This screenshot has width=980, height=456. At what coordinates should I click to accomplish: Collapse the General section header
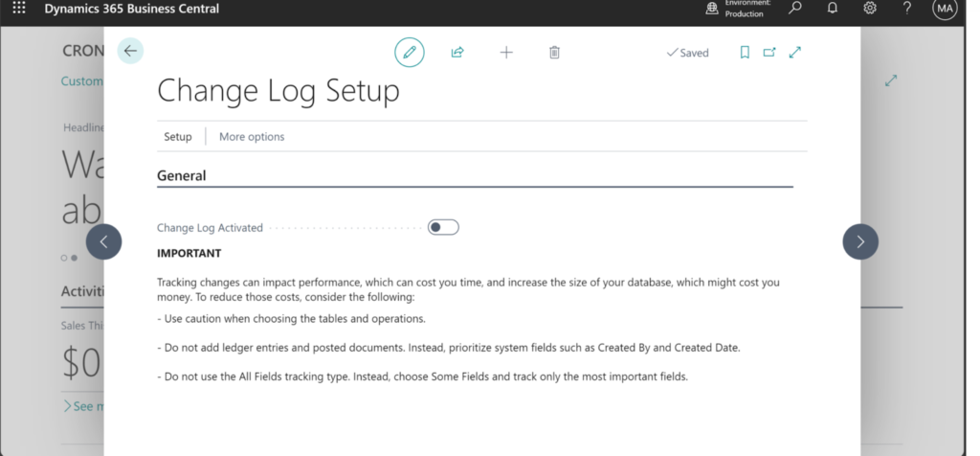coord(181,175)
